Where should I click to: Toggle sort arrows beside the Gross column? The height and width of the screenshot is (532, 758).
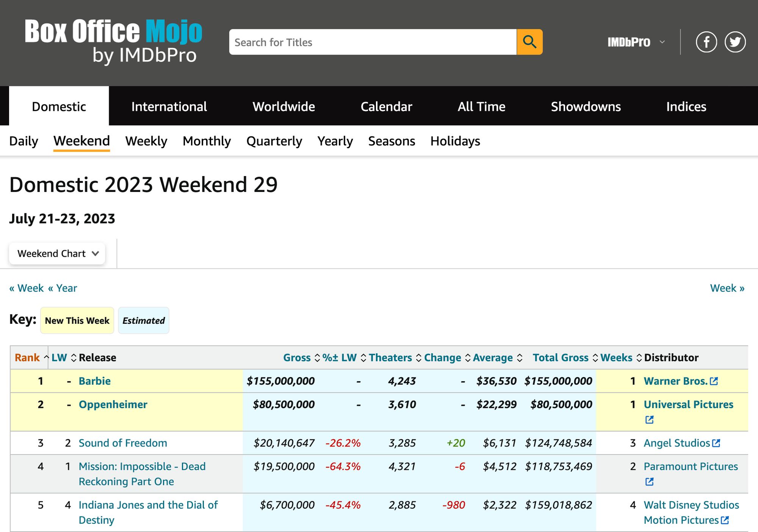317,358
